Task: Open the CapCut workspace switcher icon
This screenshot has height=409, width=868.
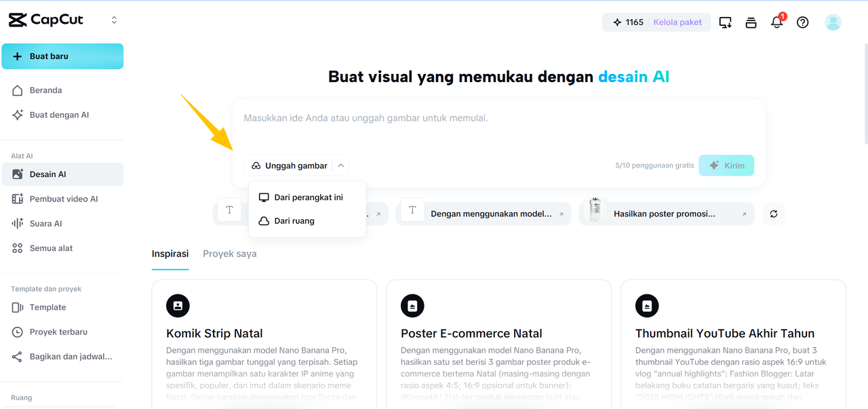Action: [113, 20]
